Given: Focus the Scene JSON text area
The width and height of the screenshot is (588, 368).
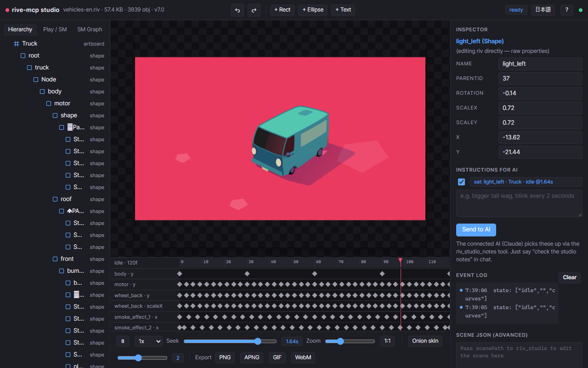Looking at the screenshot, I should [x=519, y=355].
